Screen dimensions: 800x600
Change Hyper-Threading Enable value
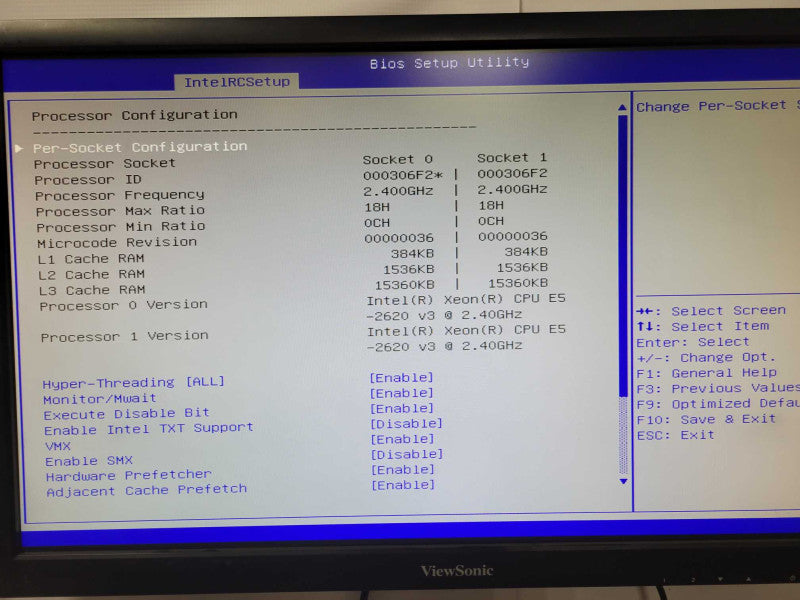pyautogui.click(x=402, y=378)
